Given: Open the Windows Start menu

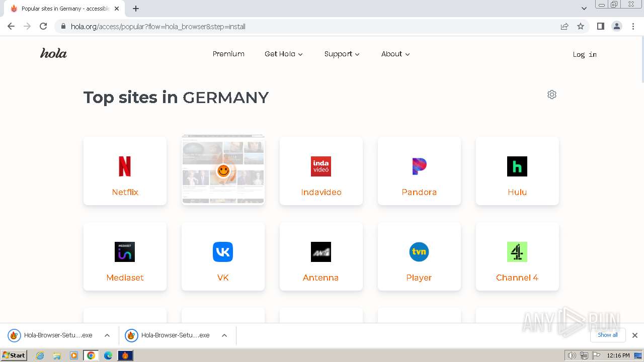Looking at the screenshot, I should (14, 355).
